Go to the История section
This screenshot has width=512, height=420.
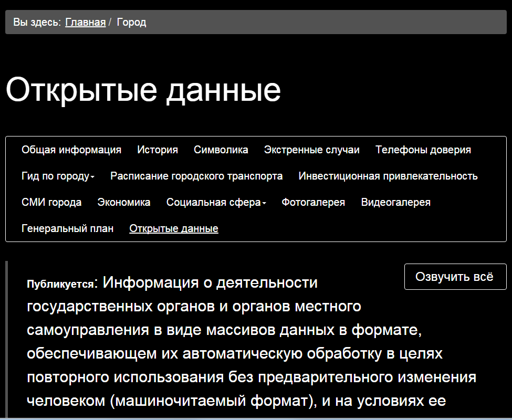(x=158, y=150)
